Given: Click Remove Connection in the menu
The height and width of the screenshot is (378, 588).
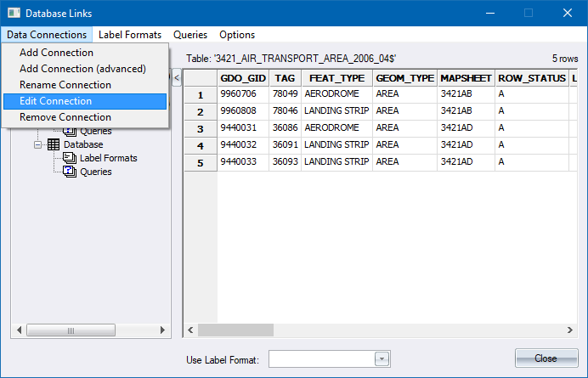Looking at the screenshot, I should [x=65, y=117].
